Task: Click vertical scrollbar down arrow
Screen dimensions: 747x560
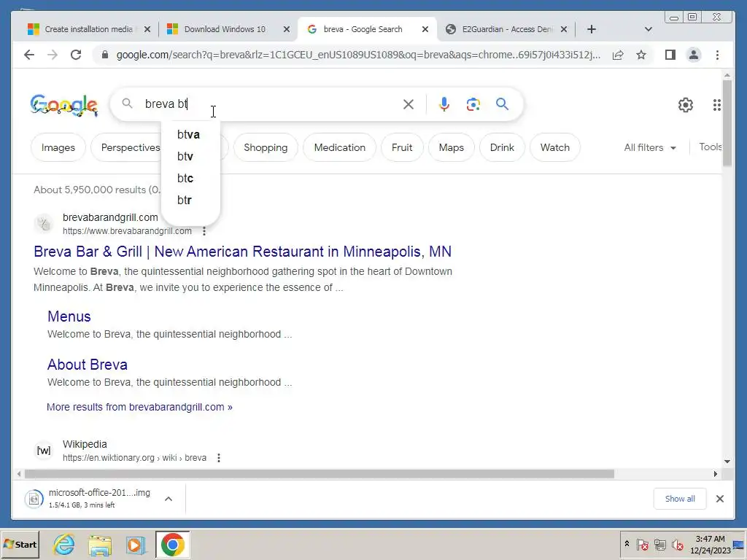Action: (727, 461)
